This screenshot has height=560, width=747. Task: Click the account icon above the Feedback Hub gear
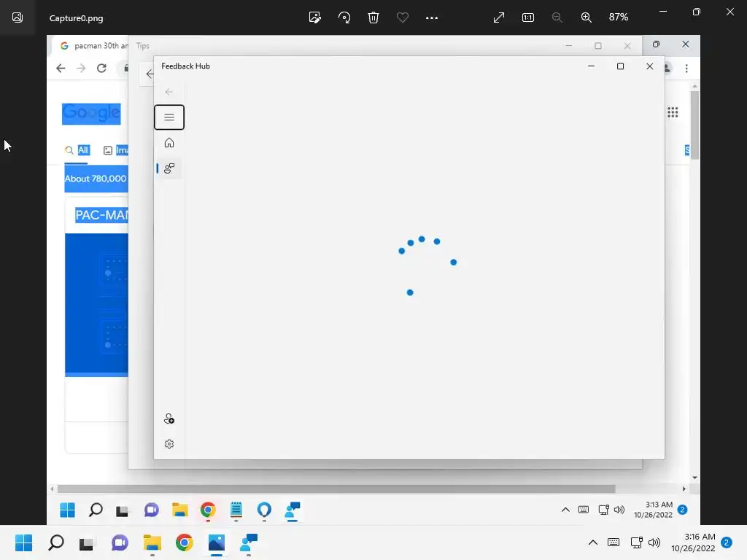[x=169, y=419]
